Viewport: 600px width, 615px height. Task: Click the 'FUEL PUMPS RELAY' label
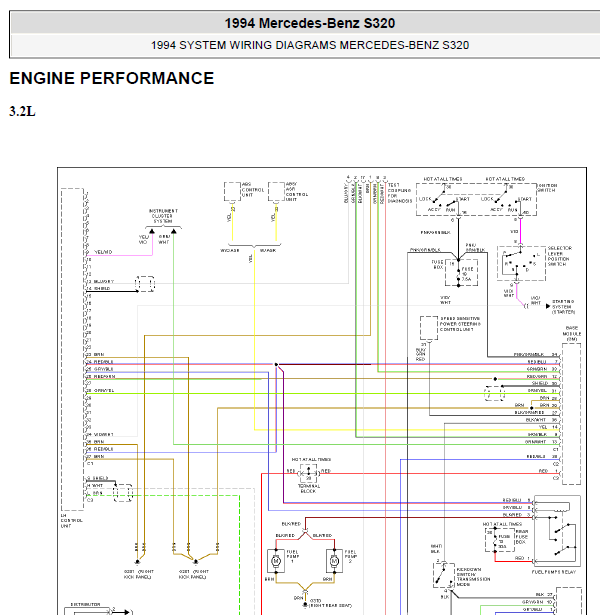click(x=554, y=572)
